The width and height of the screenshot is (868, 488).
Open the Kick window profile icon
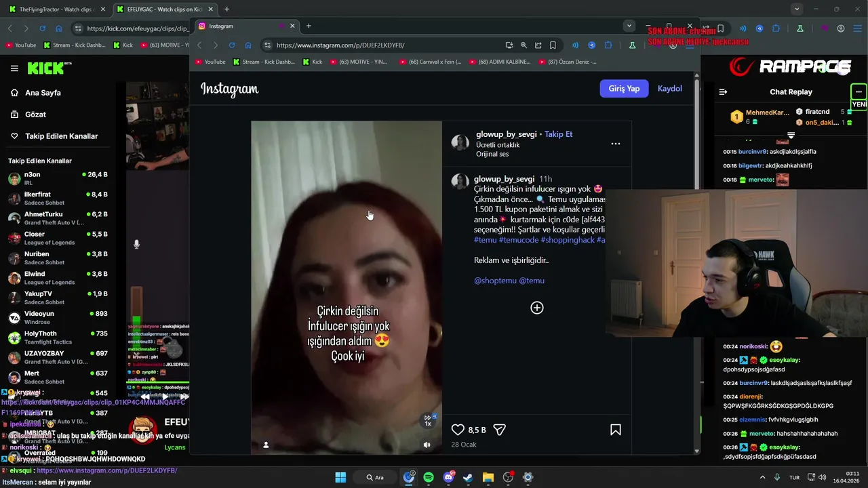(x=841, y=28)
